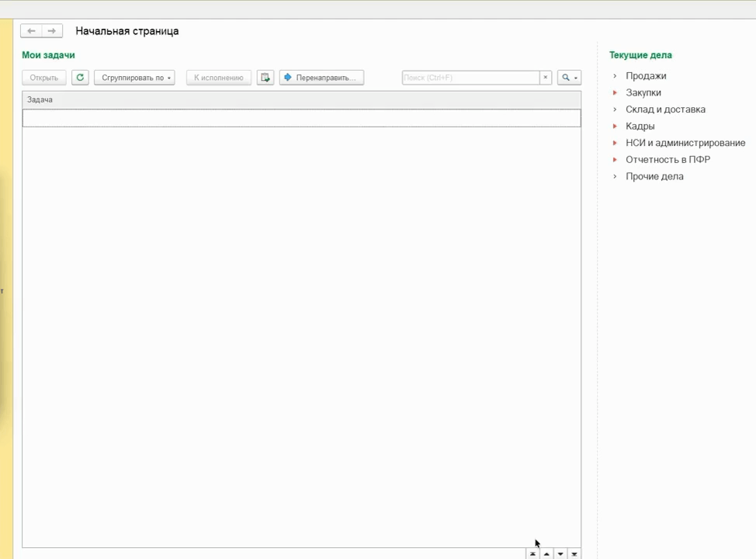Click the К исполнению button
This screenshot has height=559, width=756.
coord(219,78)
